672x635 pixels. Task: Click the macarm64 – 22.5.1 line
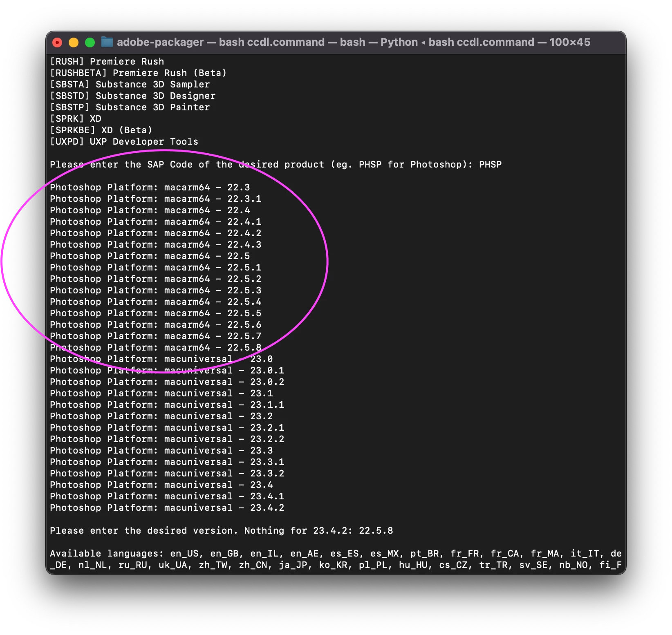click(156, 268)
